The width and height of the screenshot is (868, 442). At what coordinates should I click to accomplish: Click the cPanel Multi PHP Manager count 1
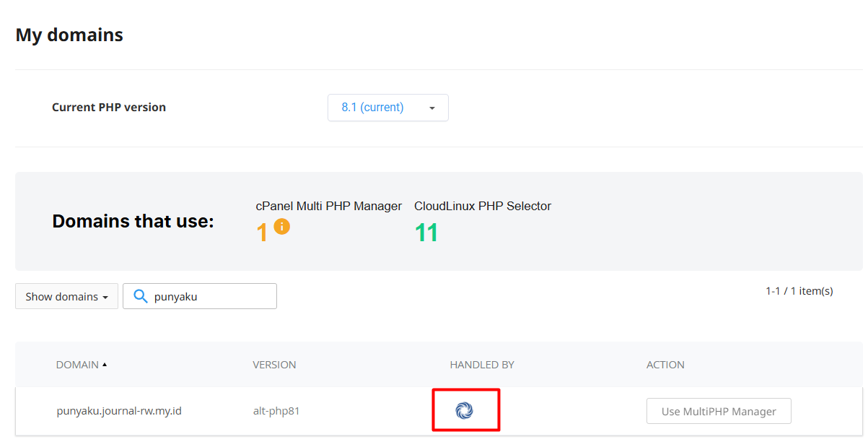tap(262, 233)
